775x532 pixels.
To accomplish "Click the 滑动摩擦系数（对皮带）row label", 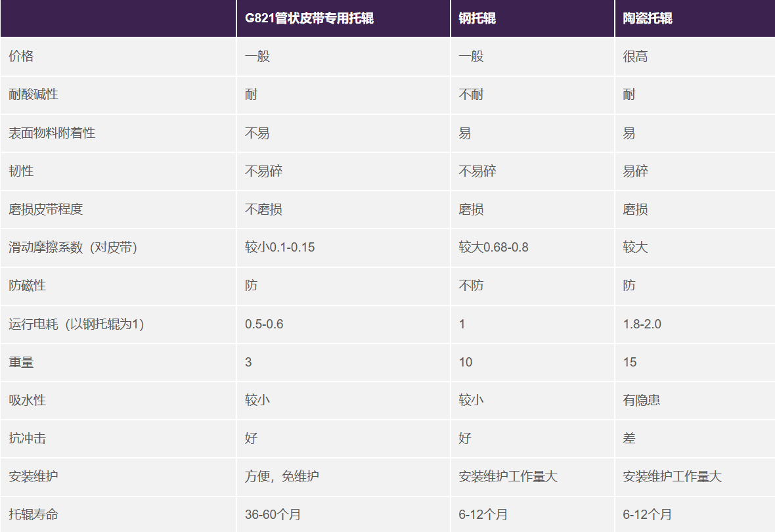I will click(73, 248).
